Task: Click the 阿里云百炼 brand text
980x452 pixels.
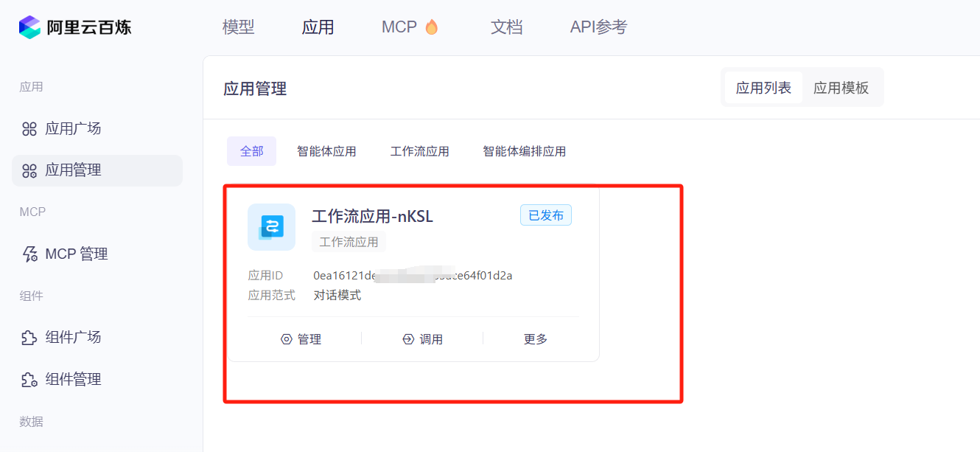Action: (x=89, y=27)
